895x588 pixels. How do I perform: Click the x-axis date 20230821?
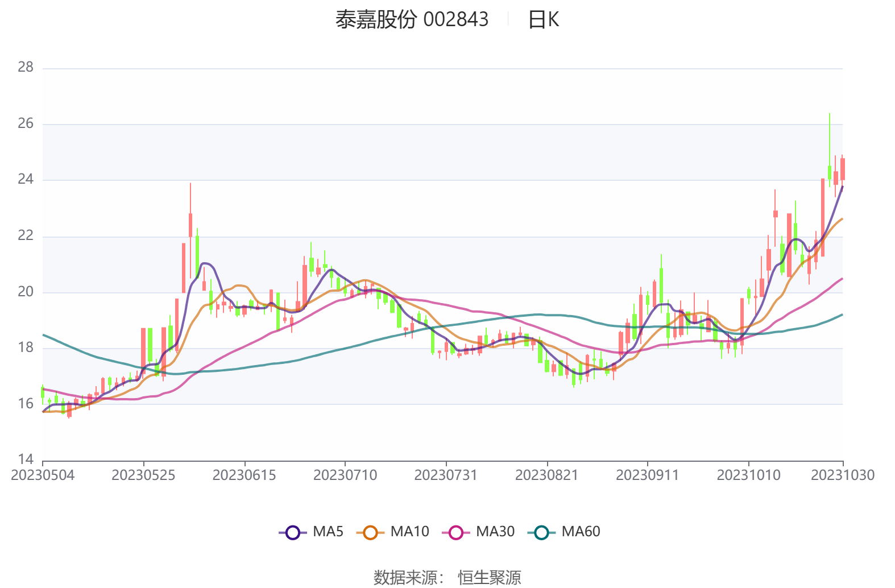click(546, 475)
